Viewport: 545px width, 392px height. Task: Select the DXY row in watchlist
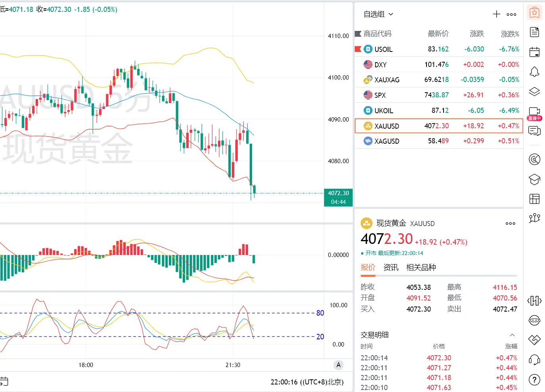point(439,65)
